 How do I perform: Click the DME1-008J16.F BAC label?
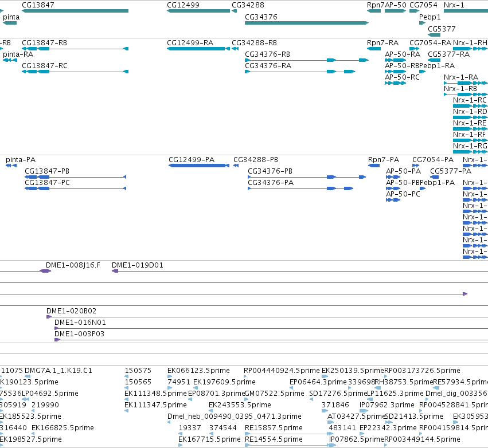coord(73,265)
